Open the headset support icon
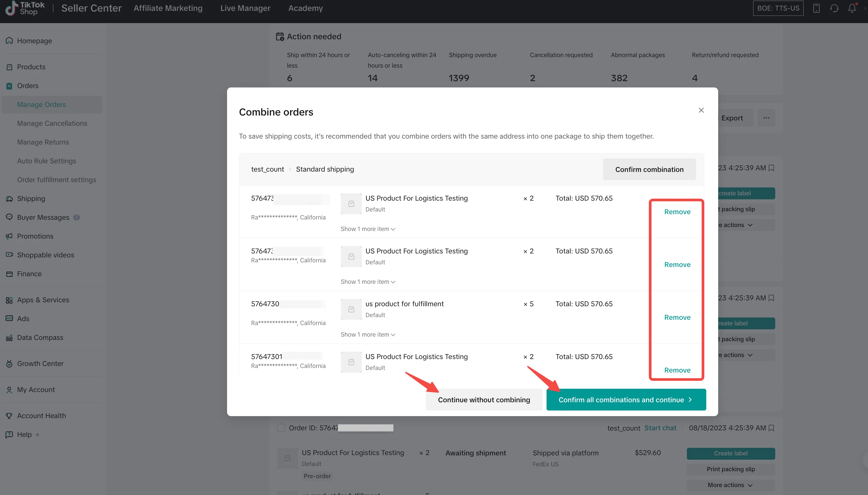 (x=834, y=8)
